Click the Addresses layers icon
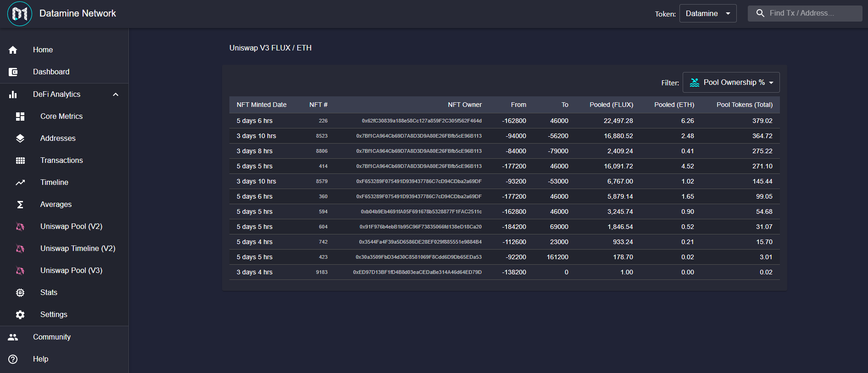The height and width of the screenshot is (373, 868). 20,139
